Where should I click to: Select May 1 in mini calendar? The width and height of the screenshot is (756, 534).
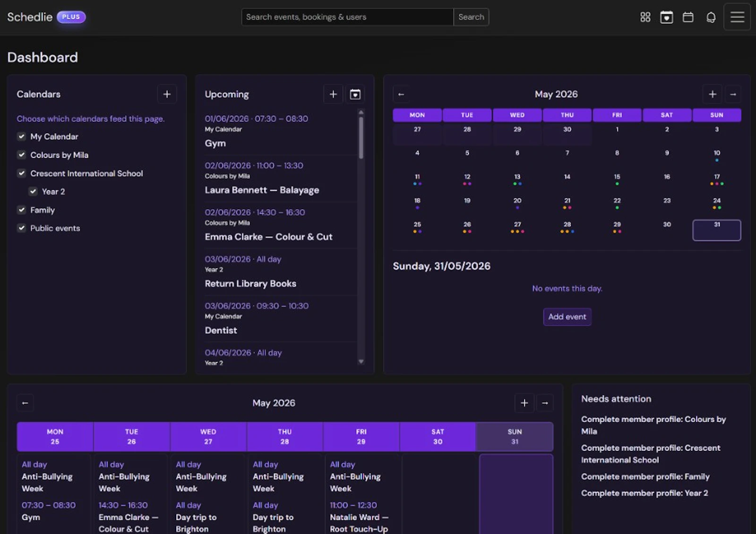(617, 134)
